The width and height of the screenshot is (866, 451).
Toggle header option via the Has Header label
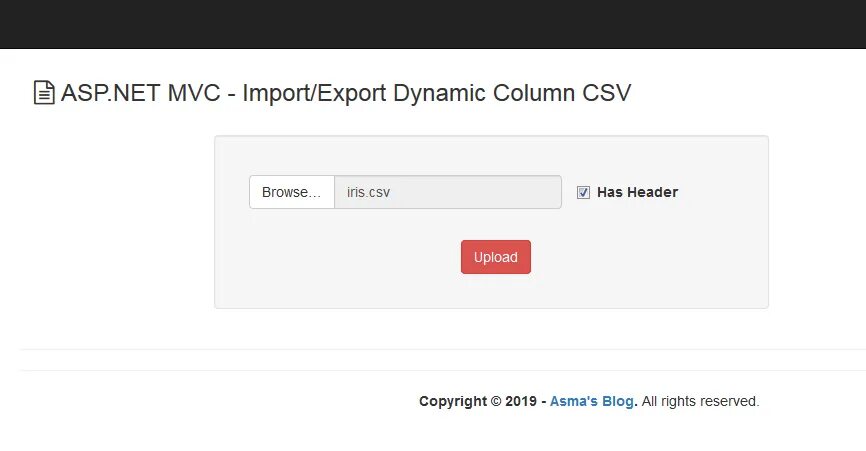pos(637,192)
